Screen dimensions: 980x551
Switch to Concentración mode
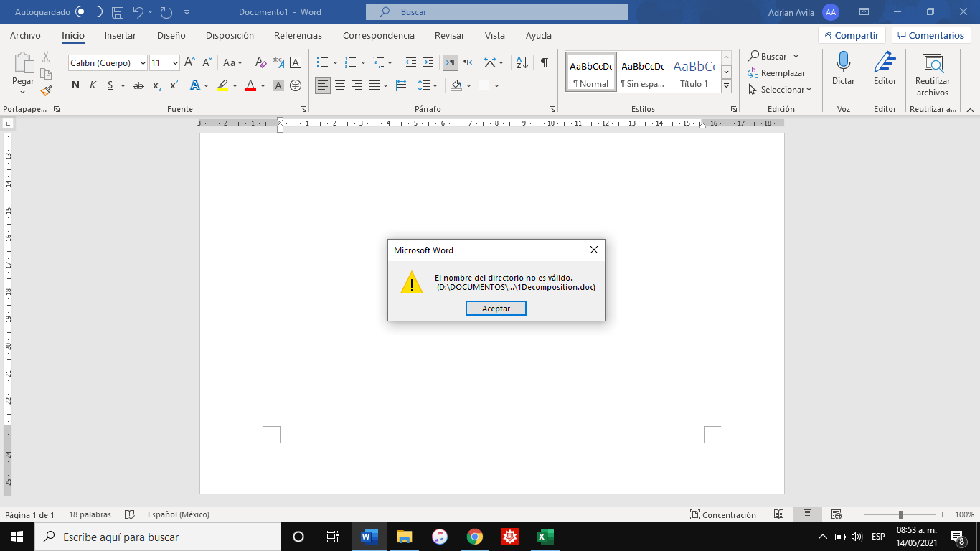point(722,514)
